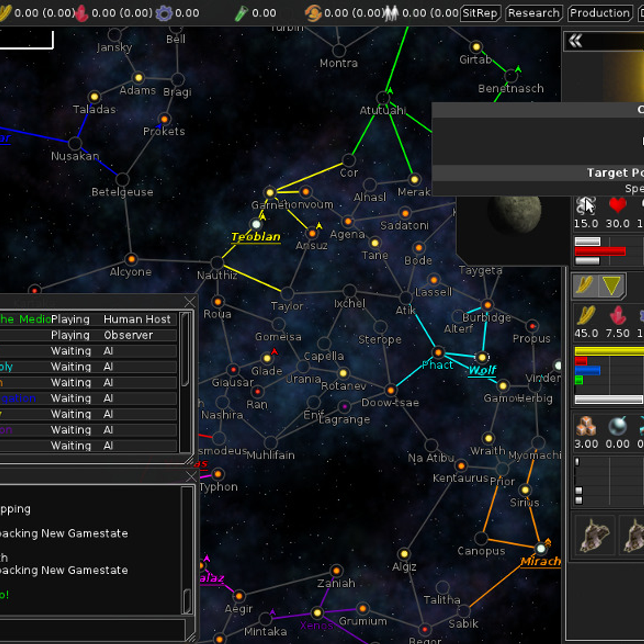Screen dimensions: 644x644
Task: Open the Production screen
Action: 600,13
